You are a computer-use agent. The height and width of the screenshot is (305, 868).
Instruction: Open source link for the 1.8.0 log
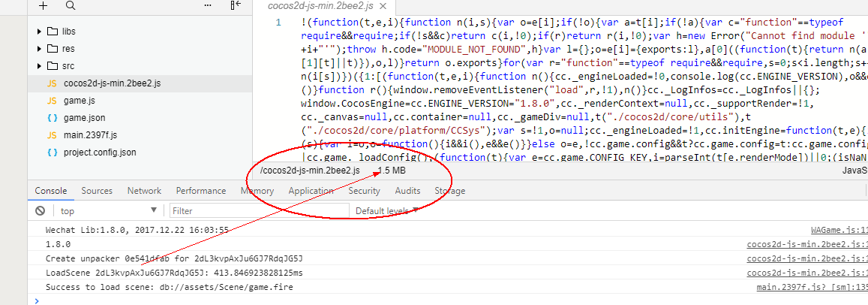coord(807,244)
